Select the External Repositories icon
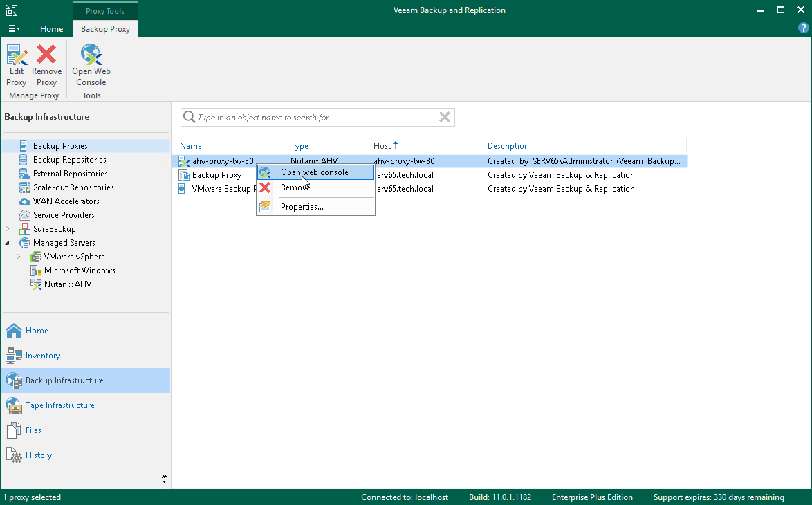The height and width of the screenshot is (505, 812). point(24,174)
